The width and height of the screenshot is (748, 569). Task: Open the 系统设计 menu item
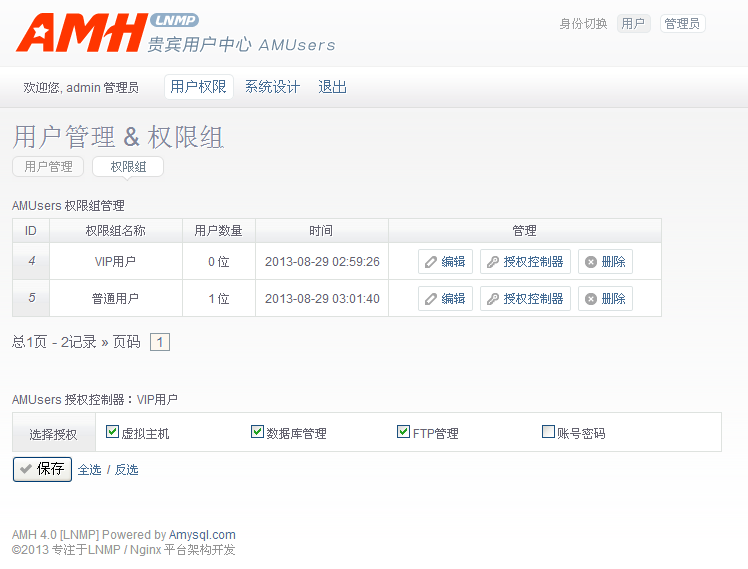[x=272, y=87]
